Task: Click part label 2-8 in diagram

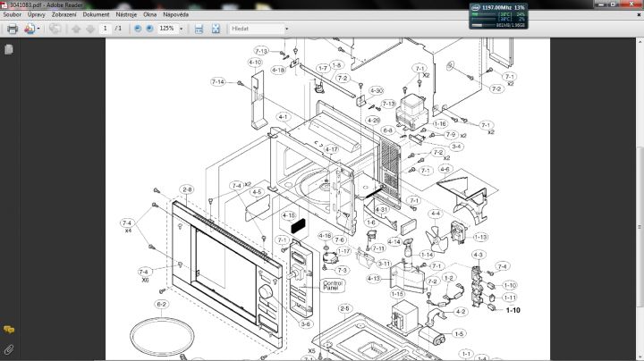Action: (x=187, y=189)
